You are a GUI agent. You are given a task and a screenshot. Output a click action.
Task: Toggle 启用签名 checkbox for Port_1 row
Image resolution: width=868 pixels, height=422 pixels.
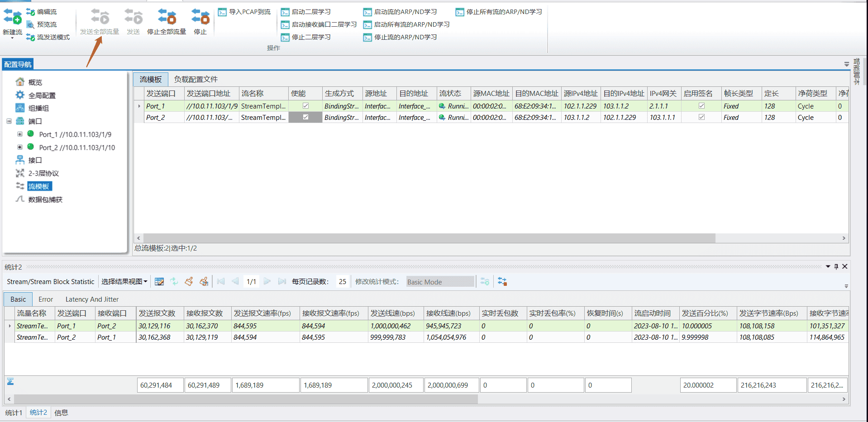[x=701, y=106]
